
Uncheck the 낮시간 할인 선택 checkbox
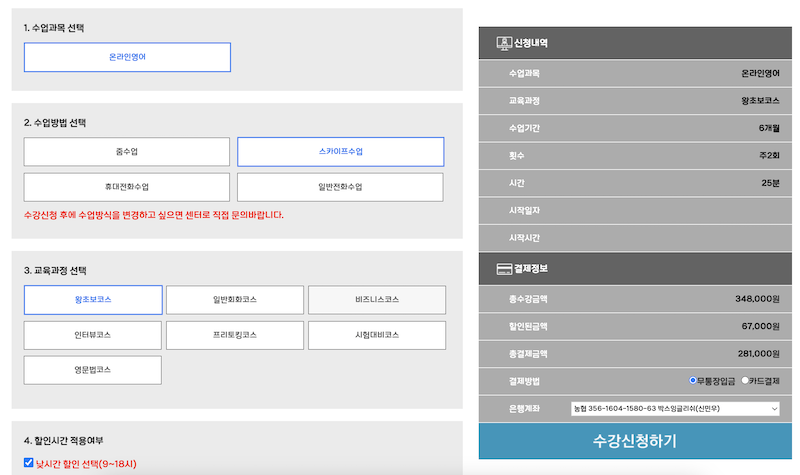tap(29, 463)
